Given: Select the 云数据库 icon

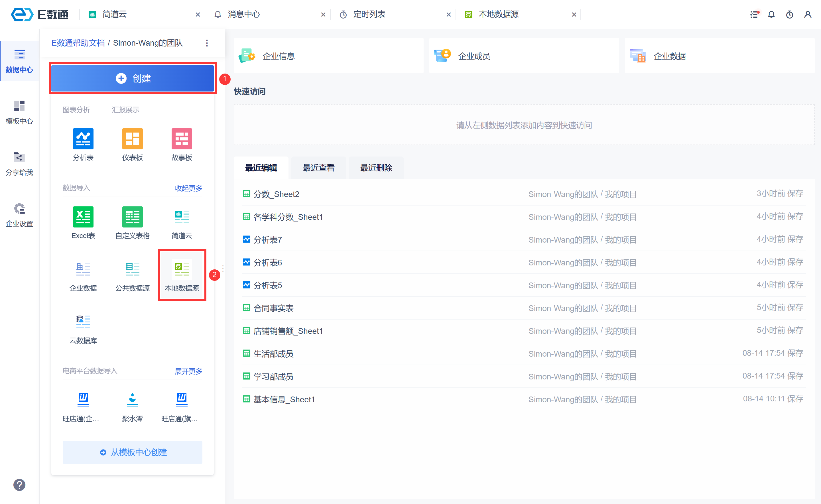Looking at the screenshot, I should (83, 321).
